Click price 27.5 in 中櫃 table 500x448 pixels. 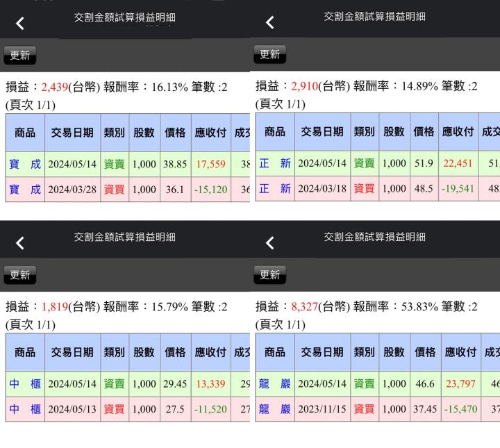pyautogui.click(x=175, y=409)
